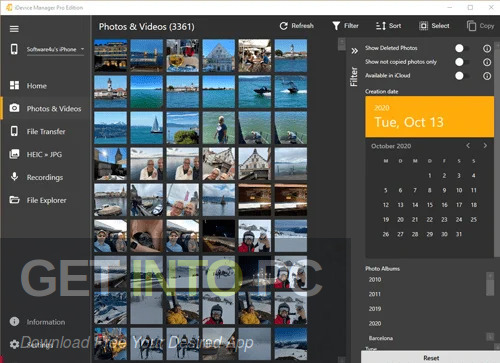Image resolution: width=500 pixels, height=363 pixels.
Task: Click the Sort arrows icon
Action: 381,26
